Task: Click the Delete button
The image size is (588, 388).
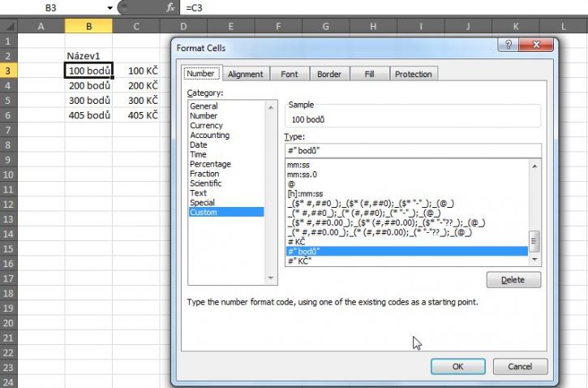Action: pyautogui.click(x=513, y=280)
